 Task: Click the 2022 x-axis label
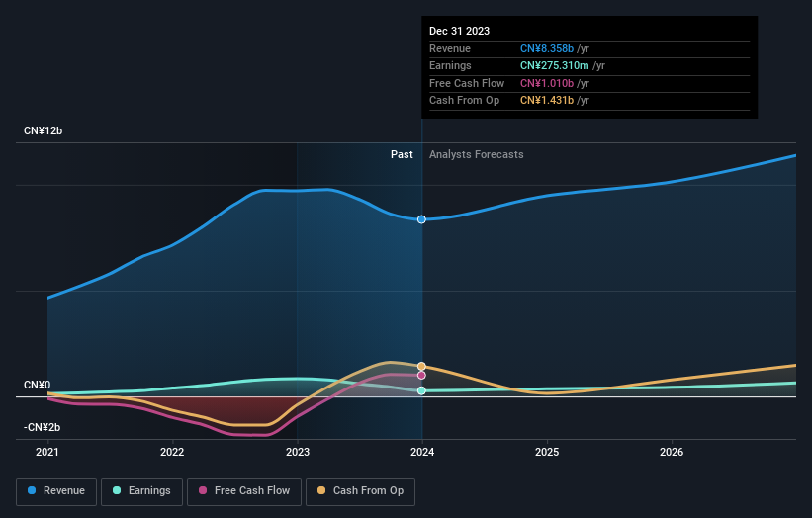(172, 453)
